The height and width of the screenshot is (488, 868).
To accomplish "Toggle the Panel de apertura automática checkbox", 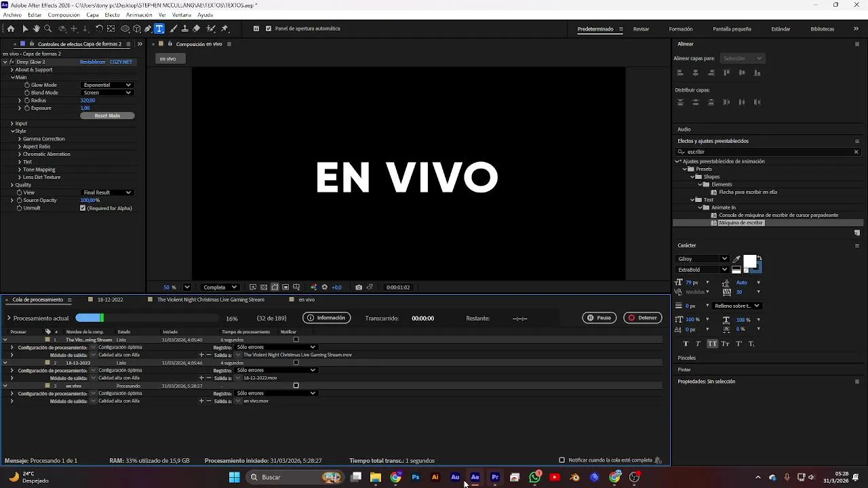I will [x=269, y=28].
